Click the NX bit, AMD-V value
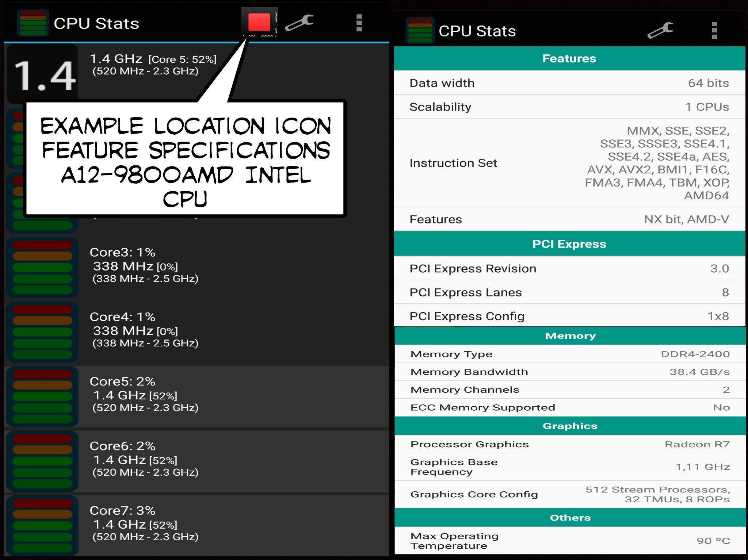 [687, 219]
